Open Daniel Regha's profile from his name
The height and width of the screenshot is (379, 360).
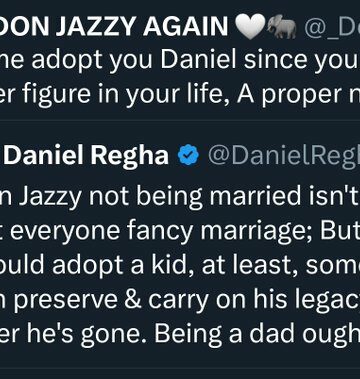pos(86,155)
